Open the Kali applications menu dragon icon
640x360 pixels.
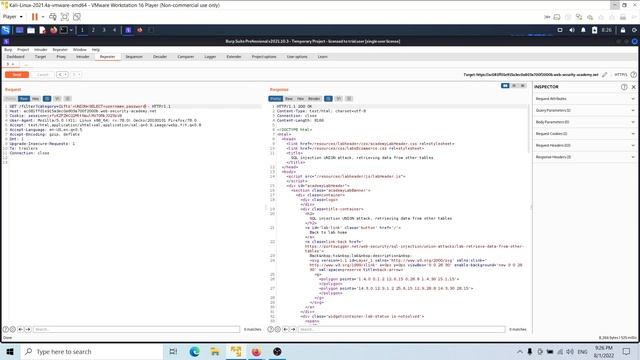click(x=6, y=30)
